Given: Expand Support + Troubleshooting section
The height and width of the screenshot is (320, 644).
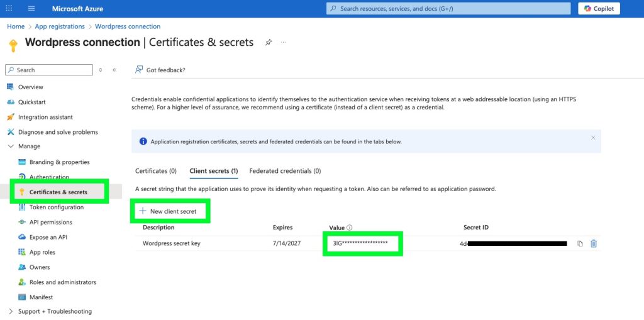Looking at the screenshot, I should [11, 312].
